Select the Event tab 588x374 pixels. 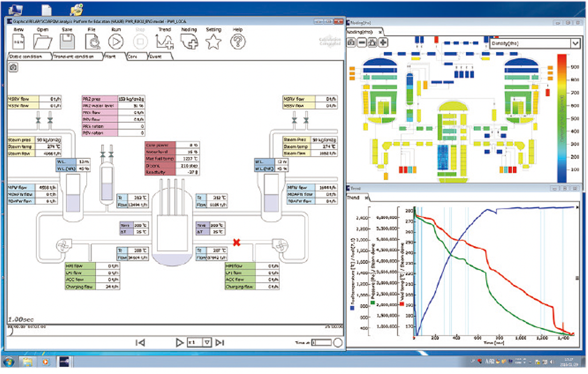click(156, 57)
